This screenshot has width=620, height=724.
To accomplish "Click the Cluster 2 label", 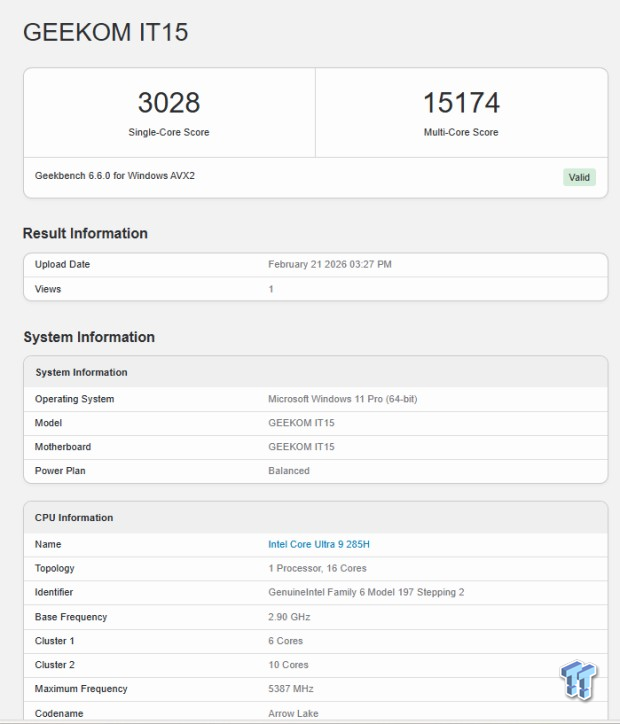I will click(x=54, y=665).
